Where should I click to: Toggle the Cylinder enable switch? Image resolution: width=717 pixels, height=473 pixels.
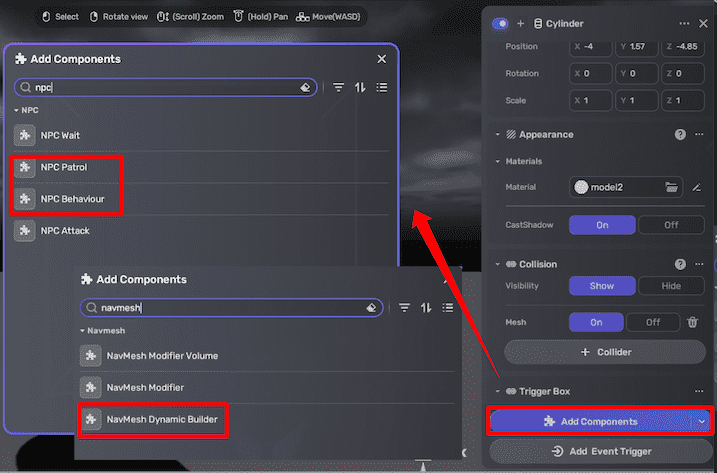500,23
